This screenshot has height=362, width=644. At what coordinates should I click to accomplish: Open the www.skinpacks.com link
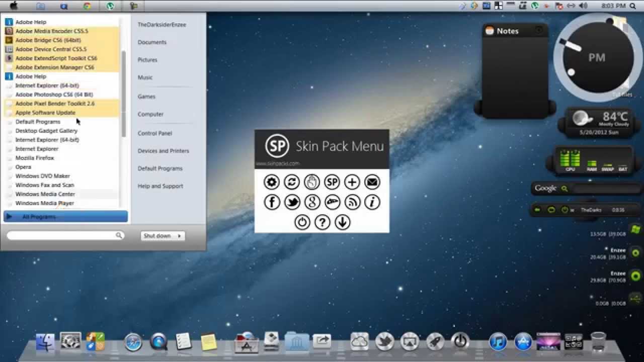[277, 163]
